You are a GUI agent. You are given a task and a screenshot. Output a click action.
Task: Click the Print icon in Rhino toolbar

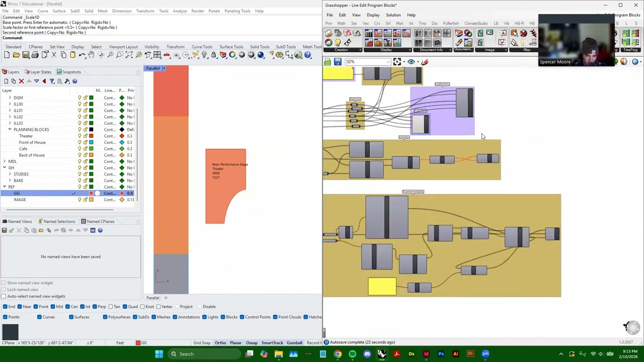tap(35, 55)
